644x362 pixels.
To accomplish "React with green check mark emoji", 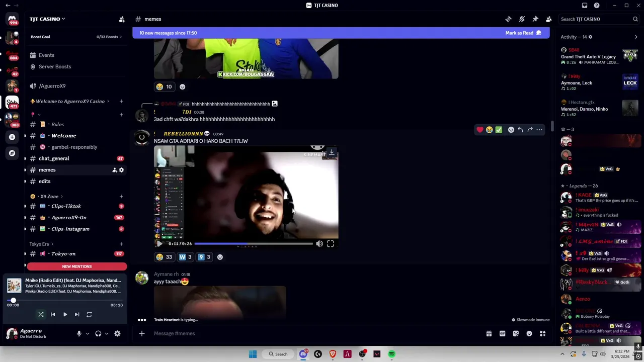I will click(x=499, y=130).
